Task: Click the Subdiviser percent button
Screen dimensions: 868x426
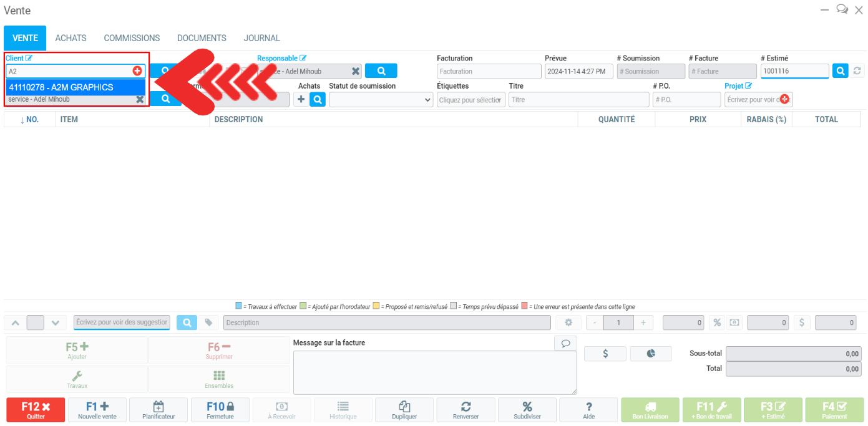Action: 527,410
